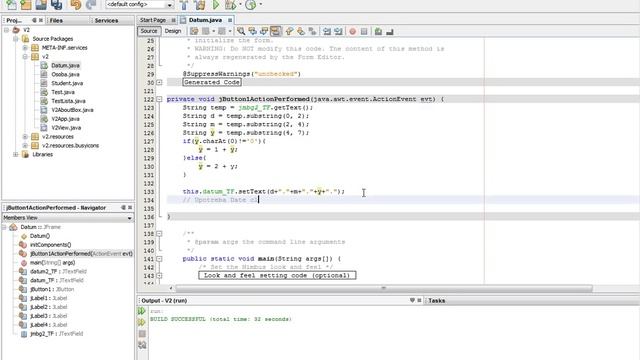Collapse the Source Packages node
The width and height of the screenshot is (640, 360).
[16, 39]
